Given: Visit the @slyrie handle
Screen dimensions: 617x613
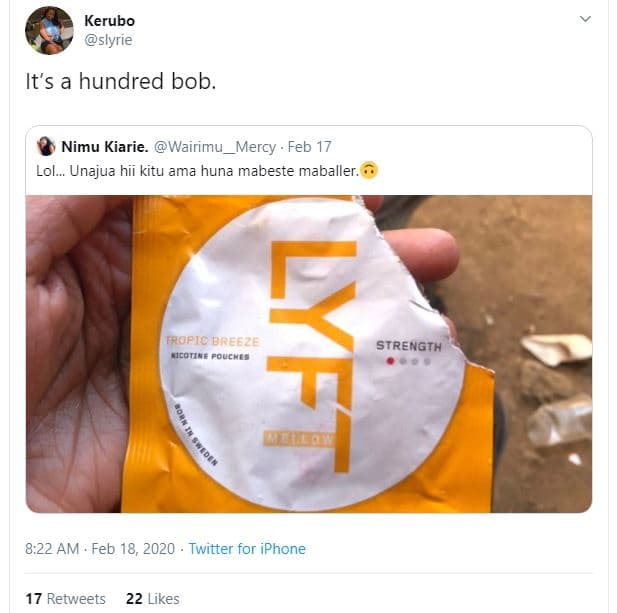Looking at the screenshot, I should 108,40.
